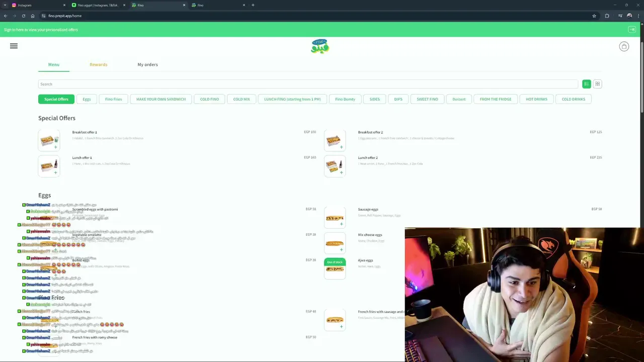Switch to the Fino.egypt browser tab

(x=99, y=5)
